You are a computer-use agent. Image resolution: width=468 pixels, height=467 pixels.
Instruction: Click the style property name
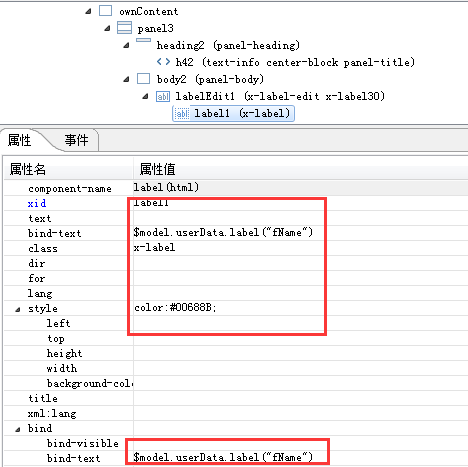pyautogui.click(x=43, y=308)
